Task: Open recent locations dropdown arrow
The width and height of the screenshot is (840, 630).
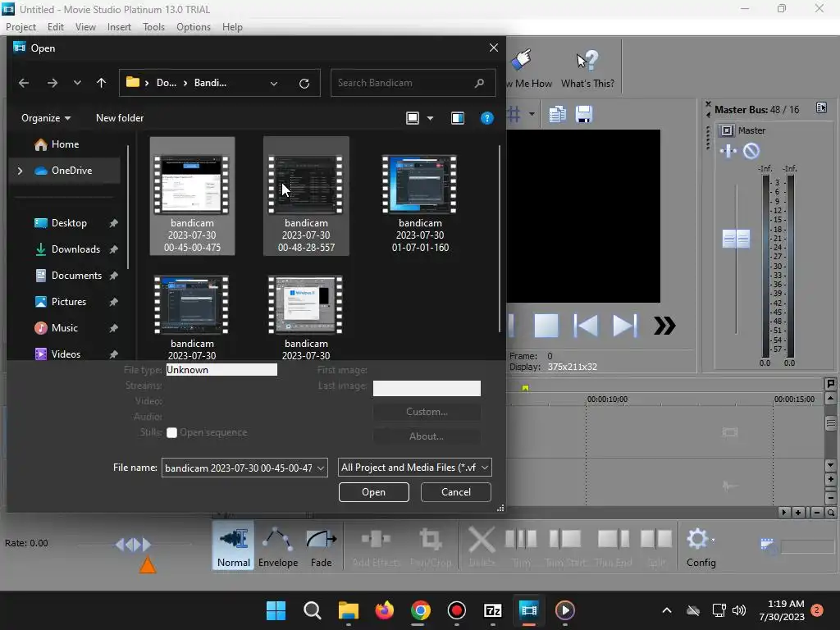Action: point(77,83)
